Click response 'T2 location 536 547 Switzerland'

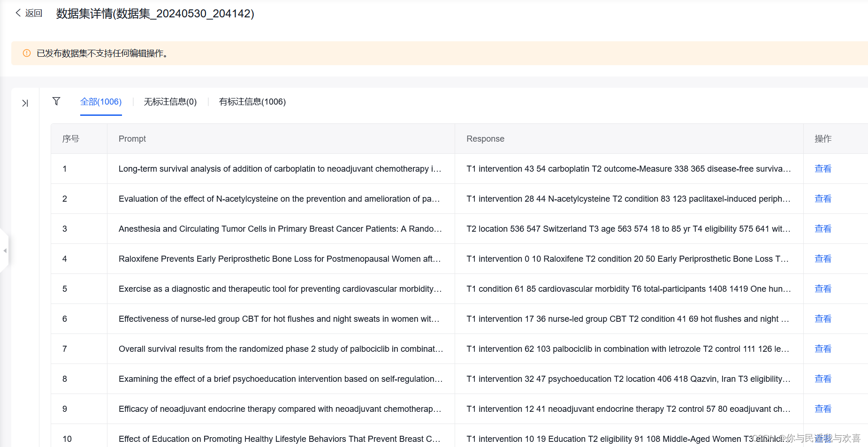(629, 229)
